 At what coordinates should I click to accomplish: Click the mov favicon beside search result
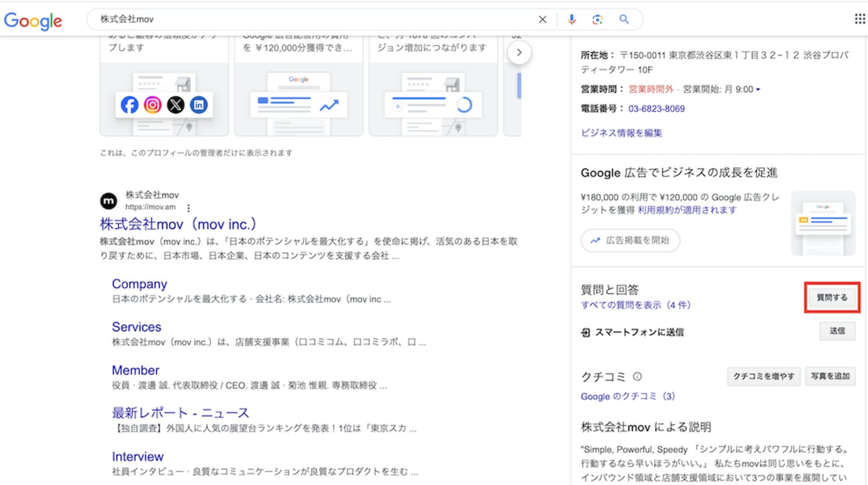coord(108,201)
